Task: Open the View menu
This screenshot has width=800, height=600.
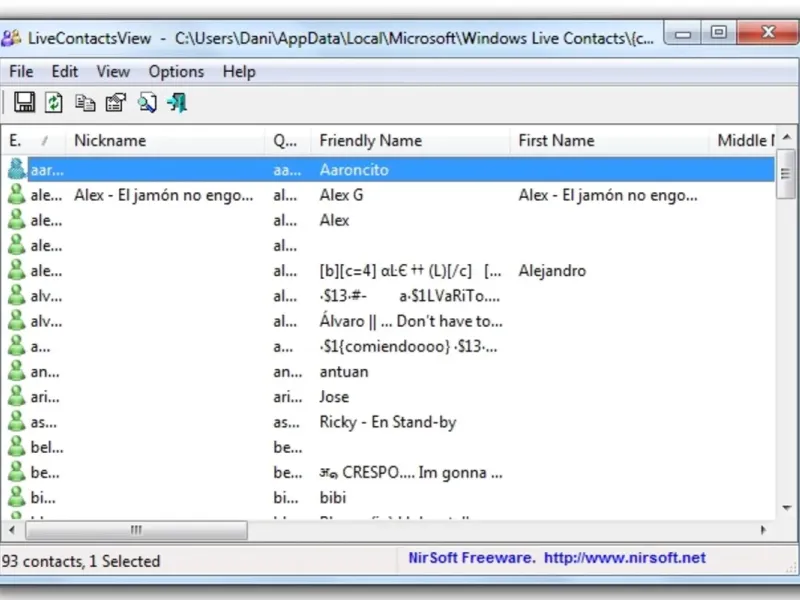Action: [113, 72]
